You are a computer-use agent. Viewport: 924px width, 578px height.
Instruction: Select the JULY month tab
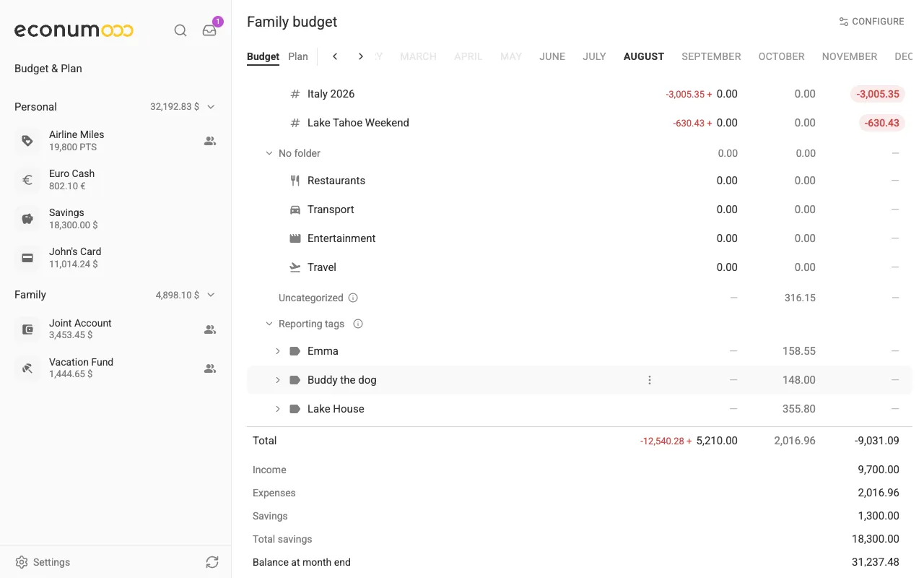pos(595,56)
